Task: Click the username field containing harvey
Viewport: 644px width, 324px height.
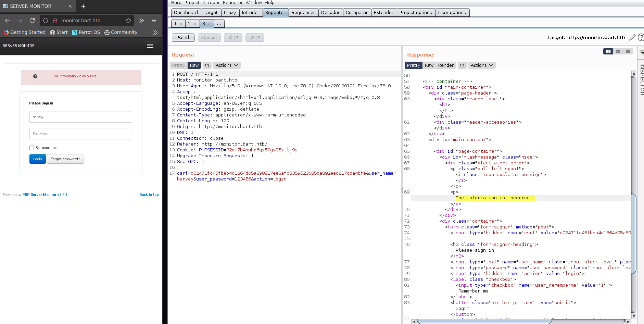Action: click(81, 117)
